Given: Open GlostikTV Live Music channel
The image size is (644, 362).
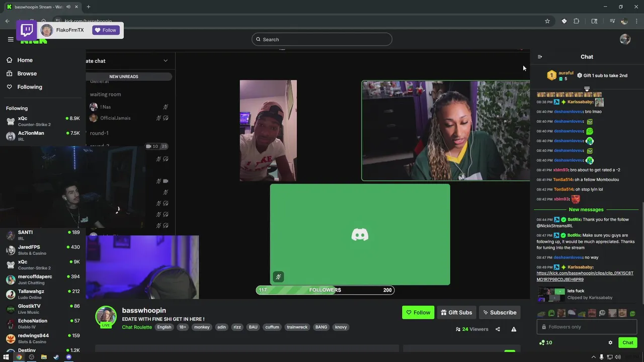Looking at the screenshot, I should point(43,309).
